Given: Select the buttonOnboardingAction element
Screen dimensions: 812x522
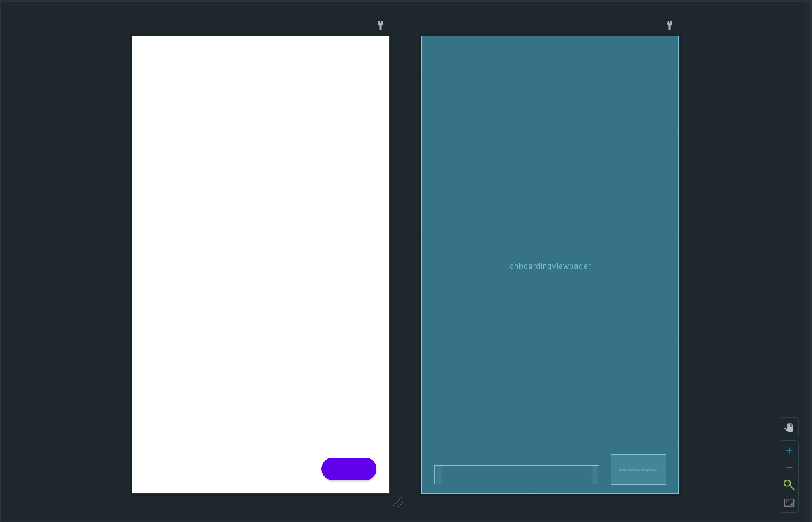Looking at the screenshot, I should (638, 469).
